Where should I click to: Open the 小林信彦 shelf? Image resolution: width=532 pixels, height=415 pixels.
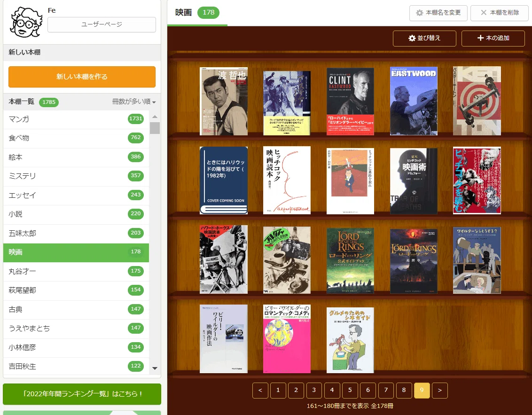76,347
